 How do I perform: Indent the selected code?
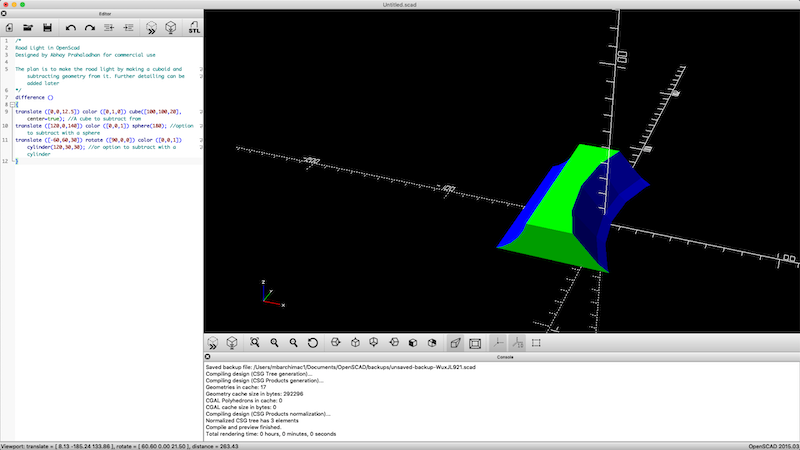click(128, 28)
